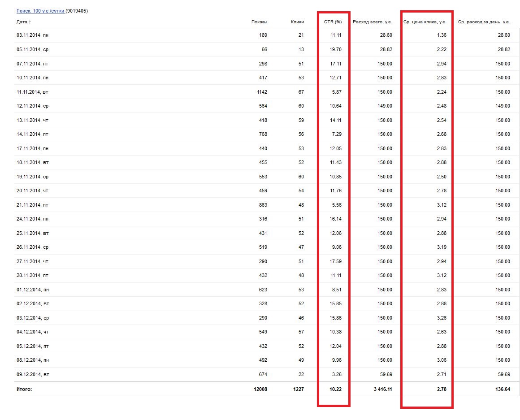
Task: Sort by 'Ср. цена клика, у.е.' header
Action: click(425, 22)
